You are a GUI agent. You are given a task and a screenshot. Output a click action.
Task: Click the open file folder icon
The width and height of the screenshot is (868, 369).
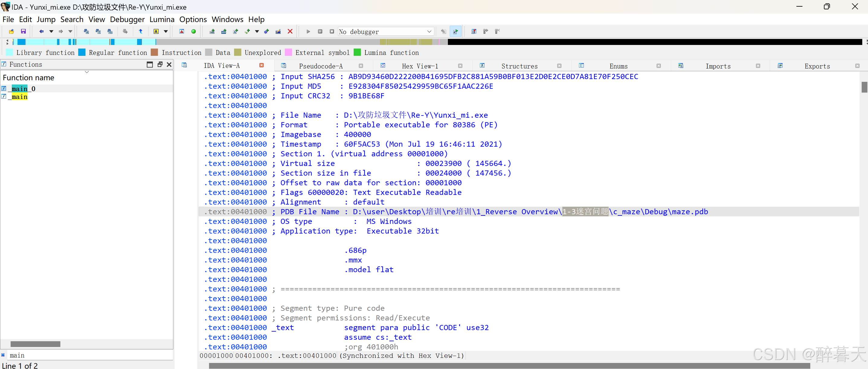(x=11, y=32)
